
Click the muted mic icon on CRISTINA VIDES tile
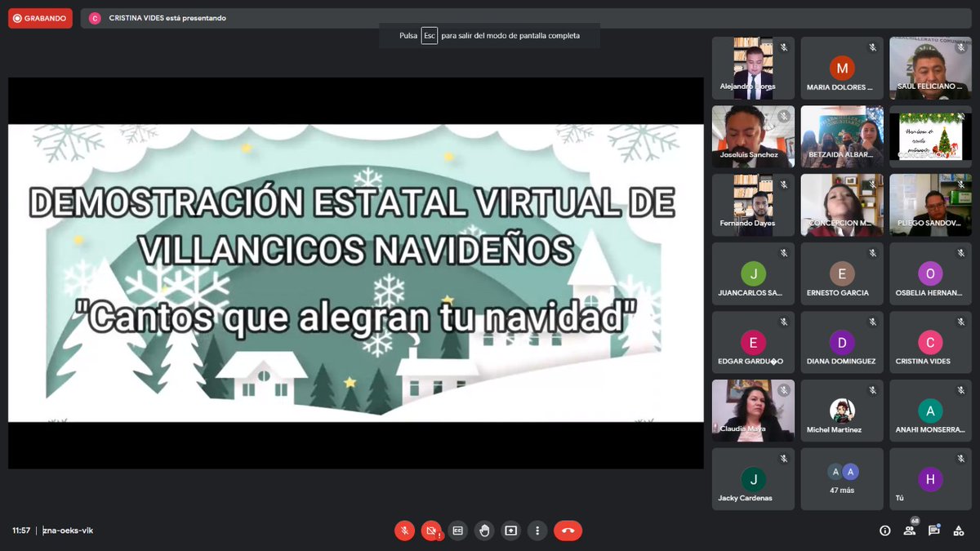pyautogui.click(x=960, y=322)
